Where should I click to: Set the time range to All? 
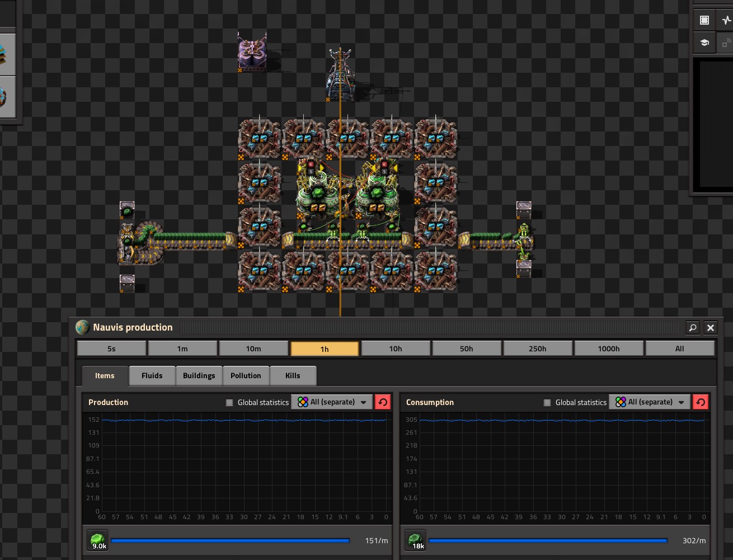680,349
